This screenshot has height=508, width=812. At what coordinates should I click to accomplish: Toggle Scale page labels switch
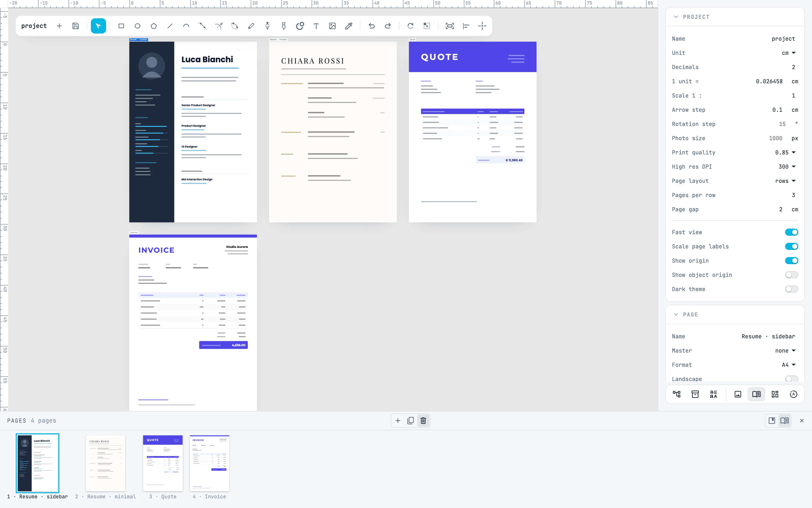point(791,246)
